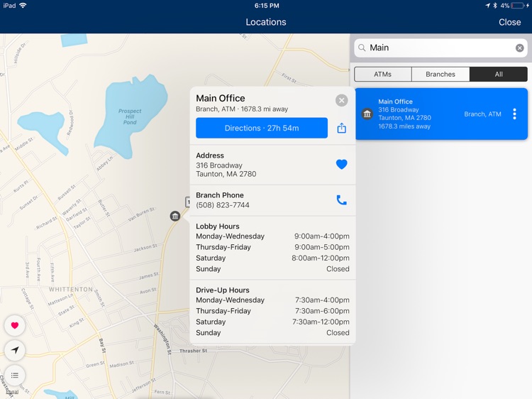532x399 pixels.
Task: Select the Main Office search result row
Action: [441, 114]
